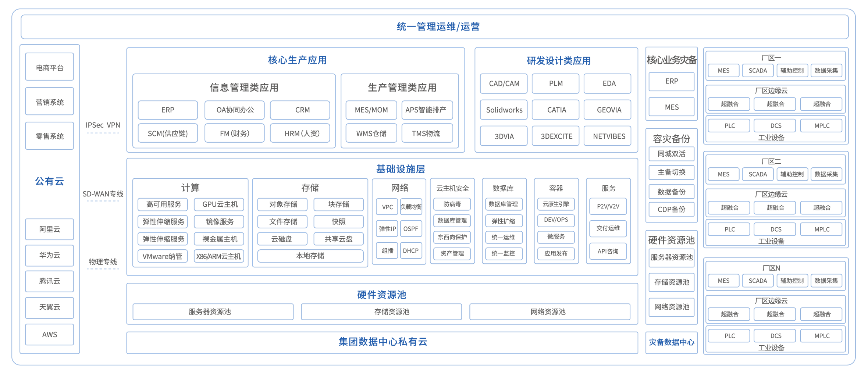
Task: Select the CRM box
Action: pos(300,110)
